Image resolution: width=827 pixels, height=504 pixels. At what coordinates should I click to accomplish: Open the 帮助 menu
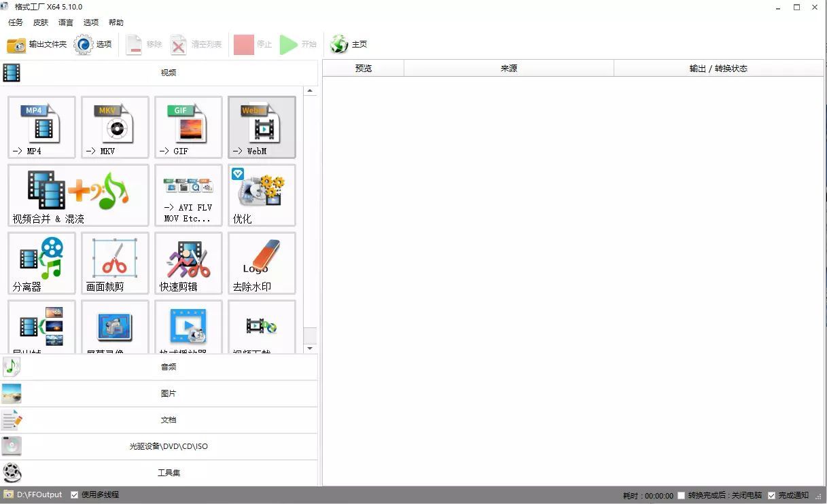(x=116, y=22)
